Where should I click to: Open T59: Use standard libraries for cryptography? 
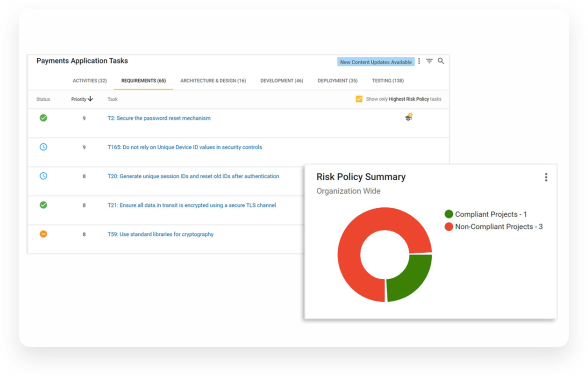(x=160, y=234)
